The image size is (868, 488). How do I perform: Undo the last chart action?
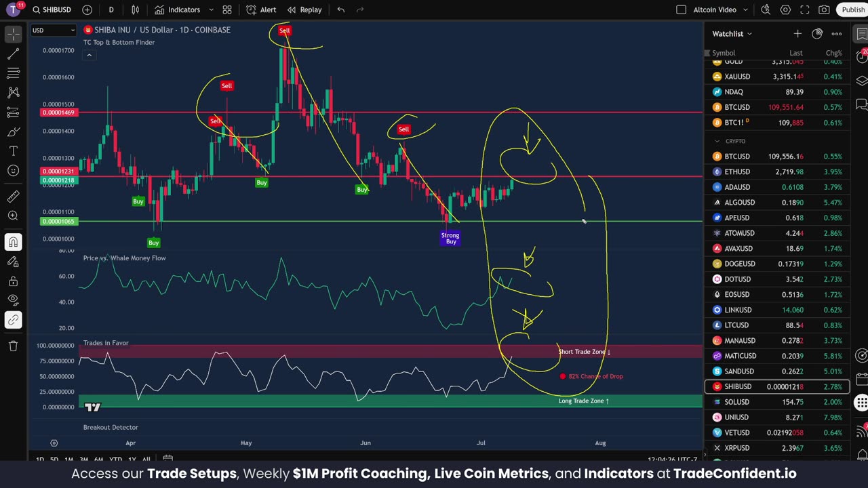click(341, 9)
